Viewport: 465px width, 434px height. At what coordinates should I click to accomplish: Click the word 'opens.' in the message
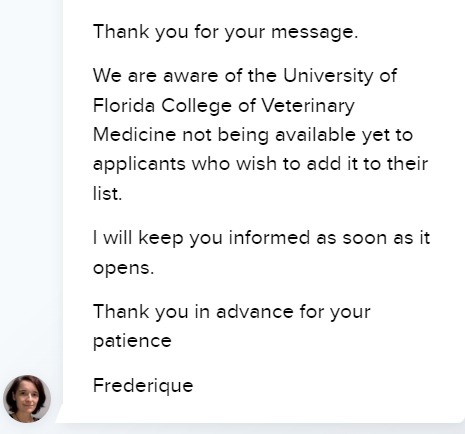[123, 269]
